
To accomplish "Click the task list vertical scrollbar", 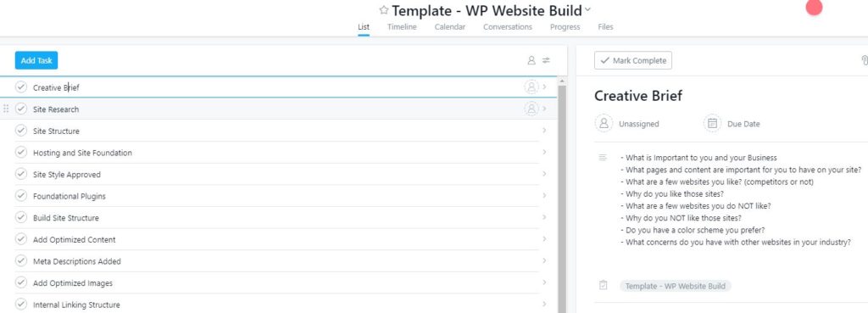I will tap(562, 198).
